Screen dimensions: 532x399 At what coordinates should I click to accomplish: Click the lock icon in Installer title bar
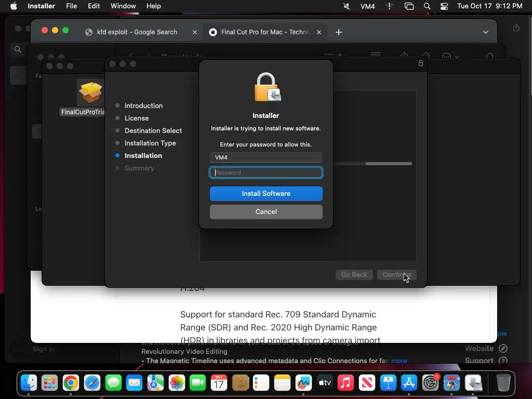click(x=421, y=63)
